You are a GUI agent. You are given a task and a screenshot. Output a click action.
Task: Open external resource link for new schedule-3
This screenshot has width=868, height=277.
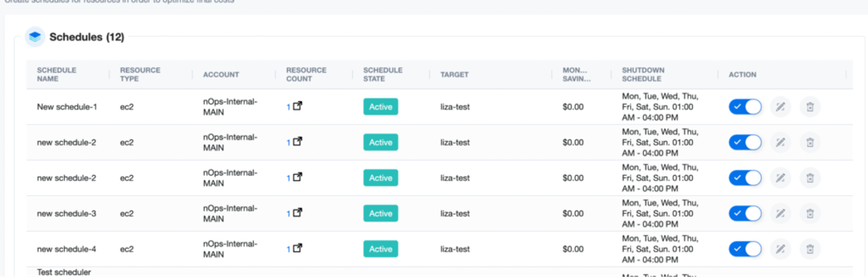(x=297, y=213)
